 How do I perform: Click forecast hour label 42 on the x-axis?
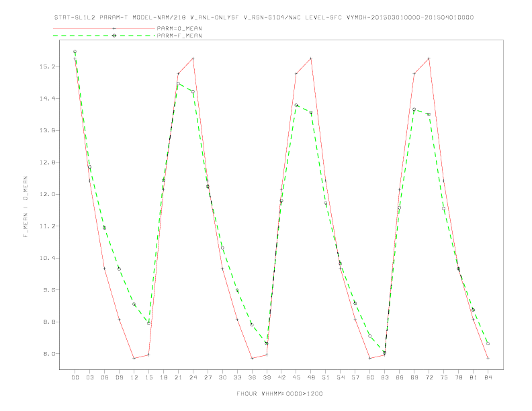[x=281, y=377]
